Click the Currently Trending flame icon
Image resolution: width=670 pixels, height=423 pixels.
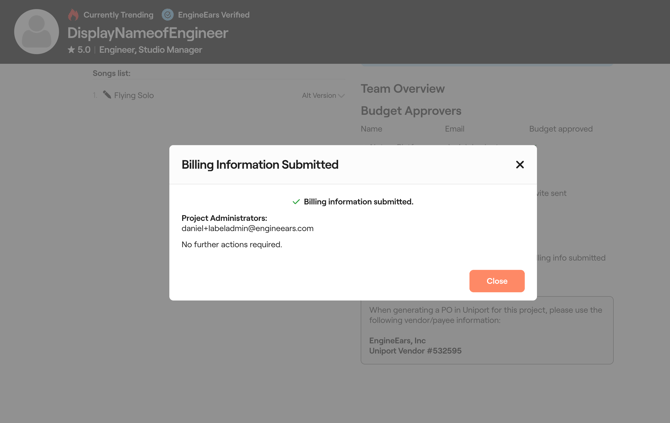click(x=73, y=15)
